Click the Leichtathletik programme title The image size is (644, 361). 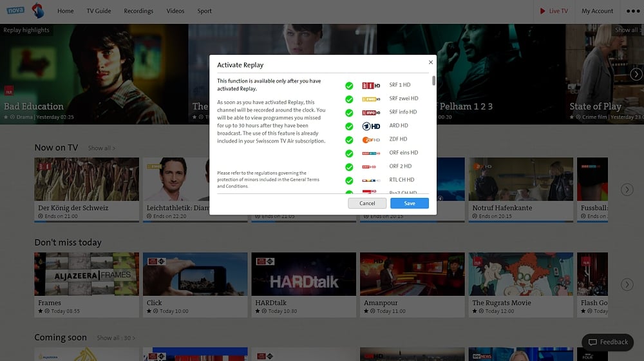178,208
